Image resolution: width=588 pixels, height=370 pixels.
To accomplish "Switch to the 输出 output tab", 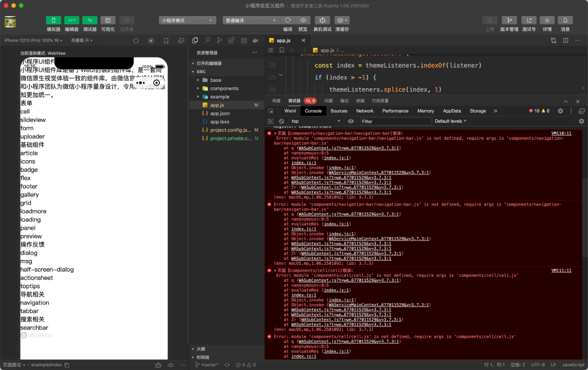I will tap(345, 101).
